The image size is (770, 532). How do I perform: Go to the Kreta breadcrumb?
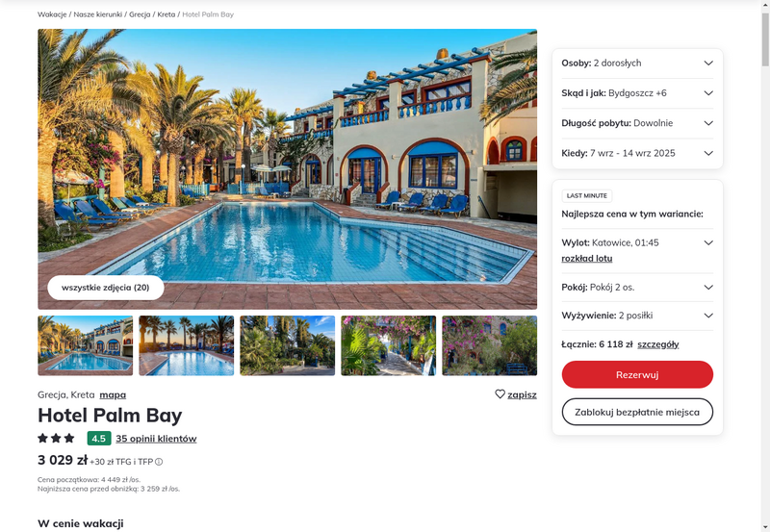166,14
